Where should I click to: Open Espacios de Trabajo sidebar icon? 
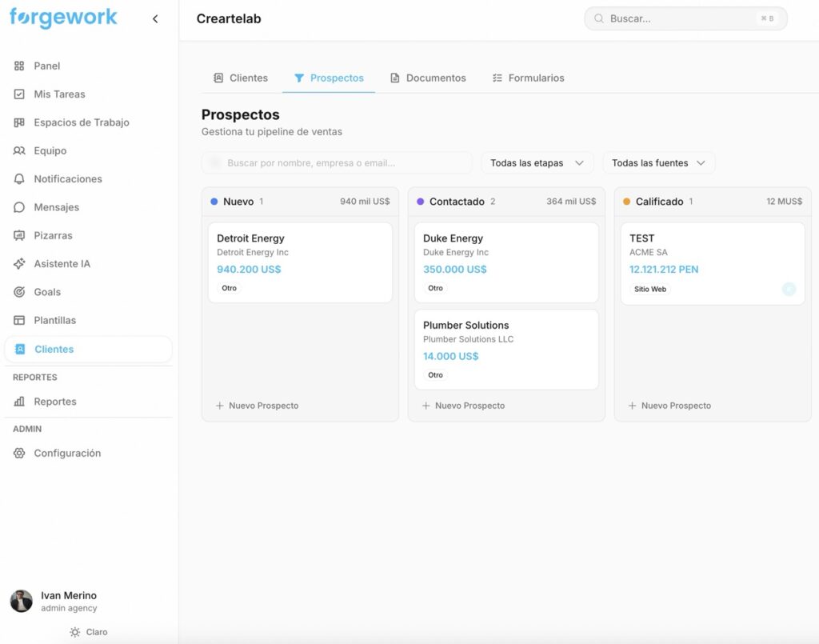click(x=19, y=122)
